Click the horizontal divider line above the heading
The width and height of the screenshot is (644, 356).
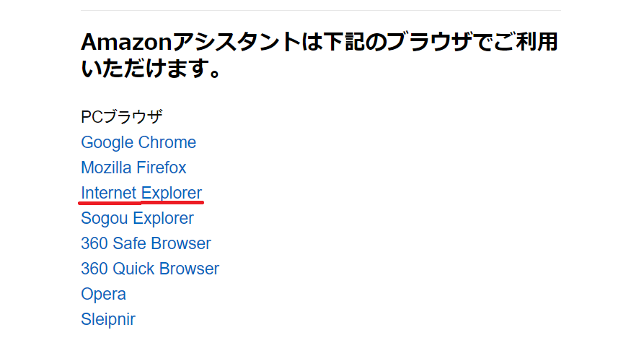click(x=321, y=11)
